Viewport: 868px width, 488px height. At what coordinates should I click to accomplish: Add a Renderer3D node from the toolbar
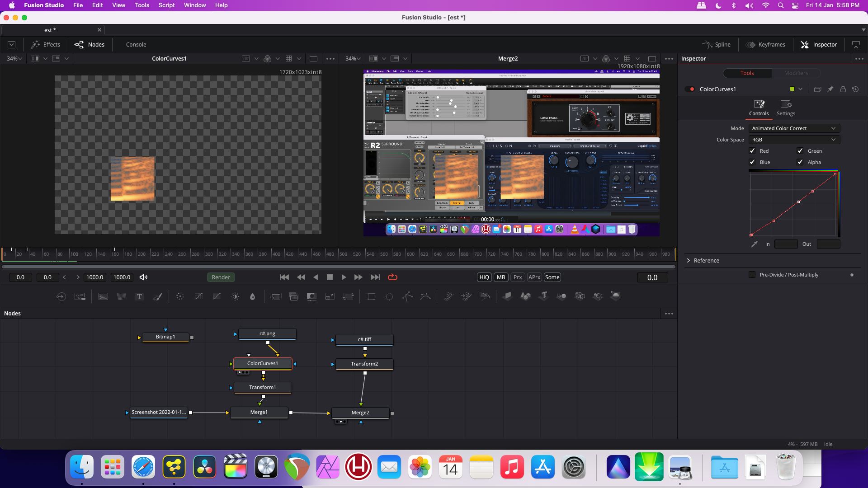[x=616, y=296]
